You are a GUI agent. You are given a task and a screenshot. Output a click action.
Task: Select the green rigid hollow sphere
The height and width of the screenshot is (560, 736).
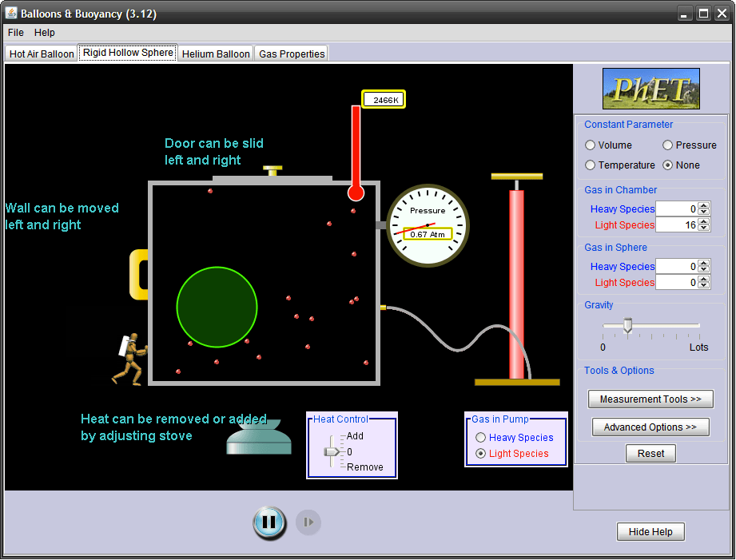[217, 308]
